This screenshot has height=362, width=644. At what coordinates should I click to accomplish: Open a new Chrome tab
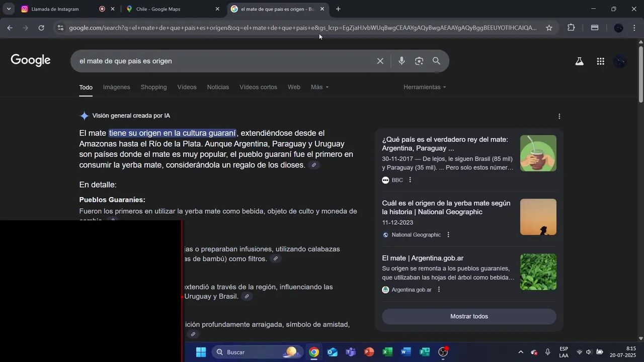[x=338, y=9]
